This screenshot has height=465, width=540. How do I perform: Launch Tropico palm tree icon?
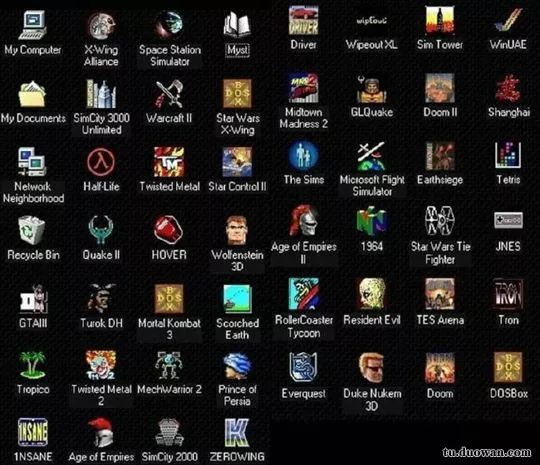pos(32,365)
